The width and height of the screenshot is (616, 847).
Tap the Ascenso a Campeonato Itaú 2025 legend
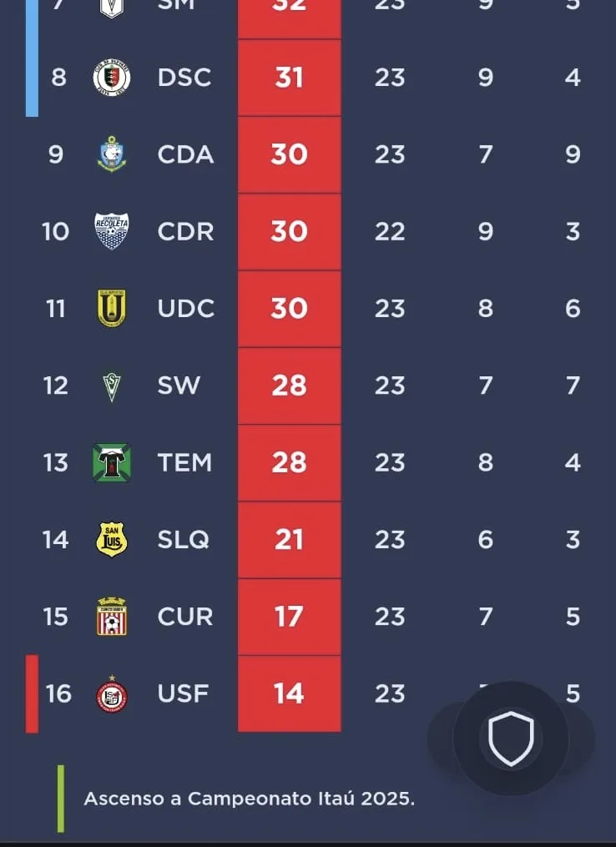click(249, 799)
